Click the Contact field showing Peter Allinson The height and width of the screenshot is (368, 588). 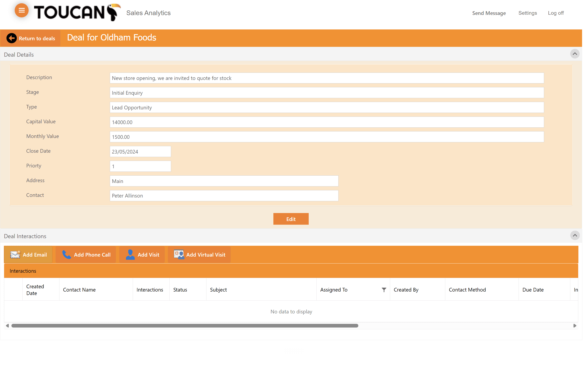224,196
